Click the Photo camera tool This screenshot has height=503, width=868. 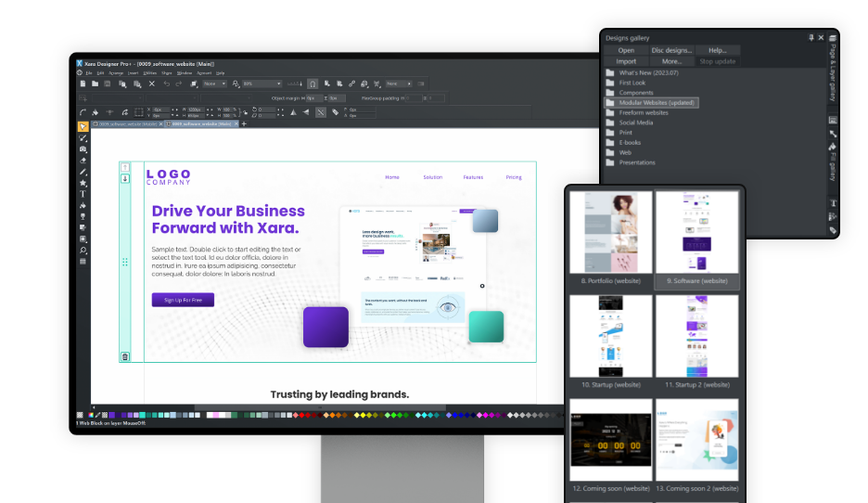pyautogui.click(x=83, y=148)
